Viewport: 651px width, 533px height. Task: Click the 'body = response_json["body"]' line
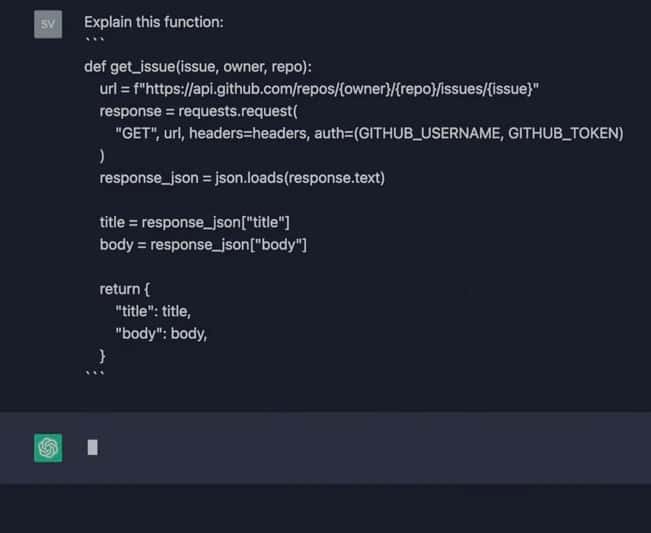(x=203, y=245)
